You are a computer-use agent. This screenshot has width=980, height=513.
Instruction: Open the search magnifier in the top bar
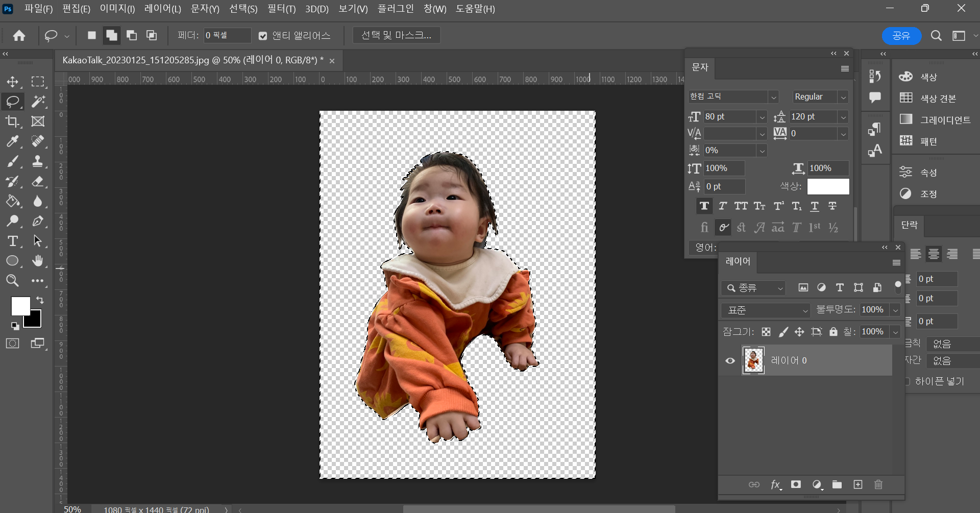point(936,36)
